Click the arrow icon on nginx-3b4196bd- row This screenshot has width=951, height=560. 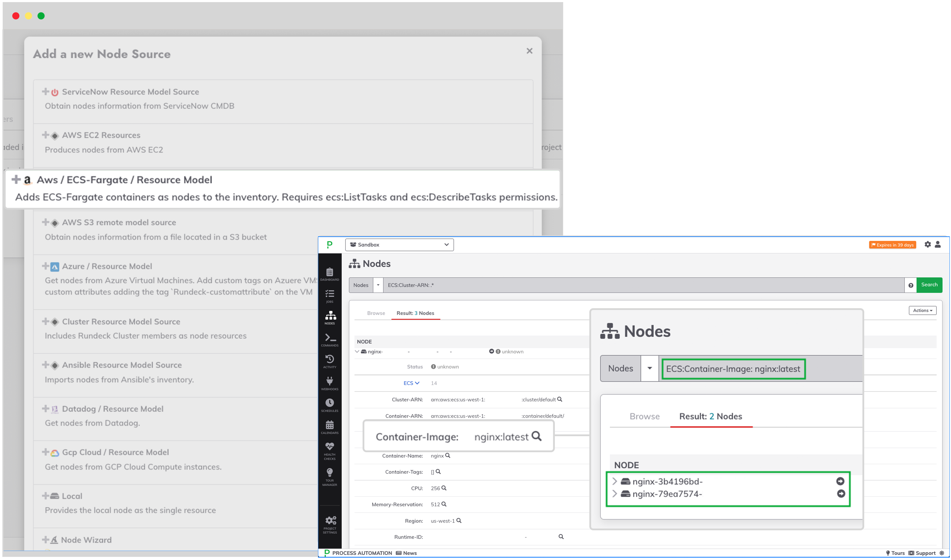pyautogui.click(x=840, y=481)
